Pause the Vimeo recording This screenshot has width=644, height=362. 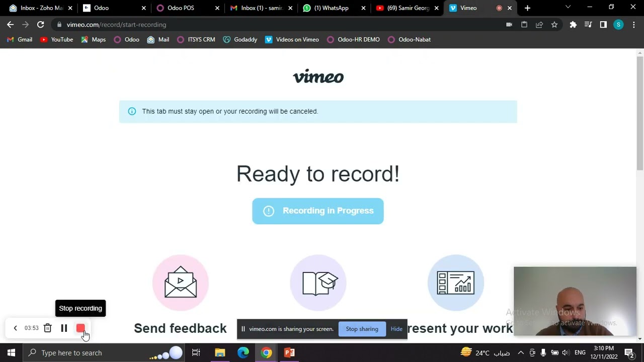[64, 328]
